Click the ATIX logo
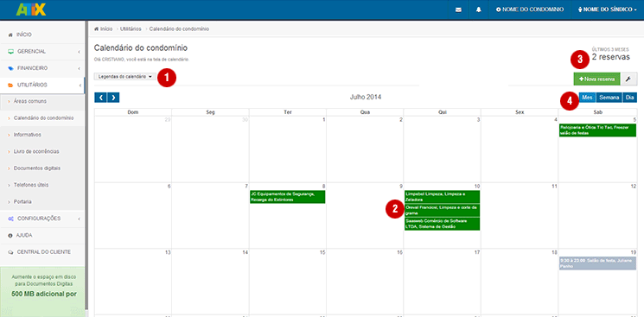Screen dimensions: 644x317 pyautogui.click(x=31, y=9)
